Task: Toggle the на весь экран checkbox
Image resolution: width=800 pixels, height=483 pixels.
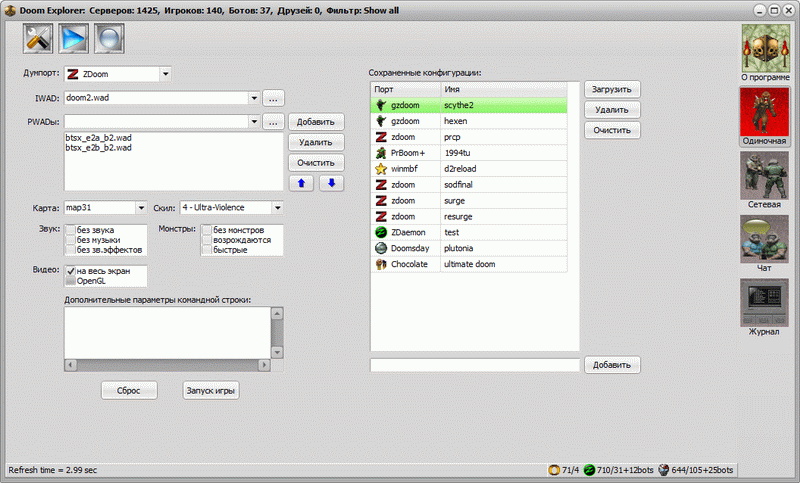Action: pyautogui.click(x=70, y=271)
